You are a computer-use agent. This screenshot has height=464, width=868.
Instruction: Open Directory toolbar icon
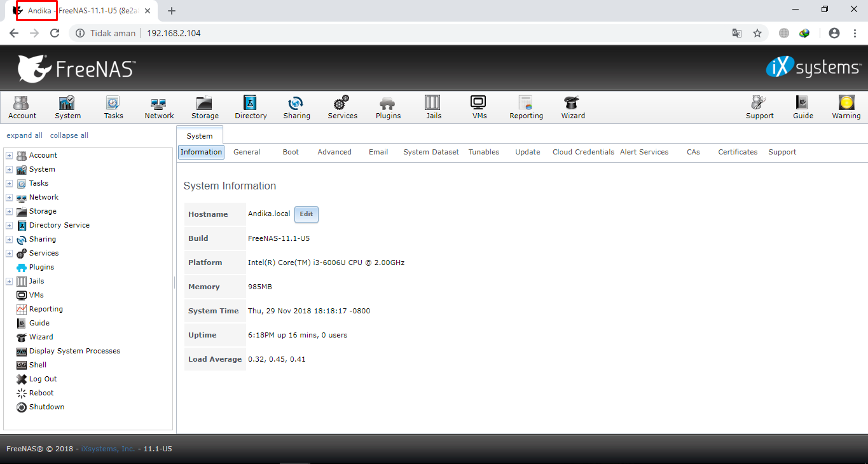click(251, 107)
